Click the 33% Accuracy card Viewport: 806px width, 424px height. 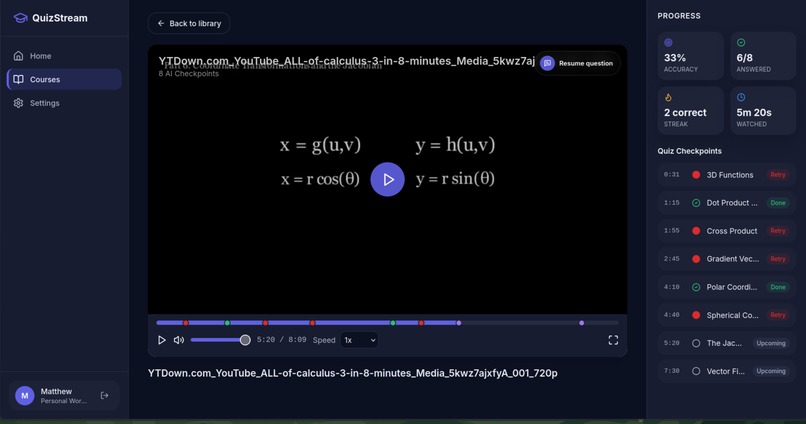(690, 56)
